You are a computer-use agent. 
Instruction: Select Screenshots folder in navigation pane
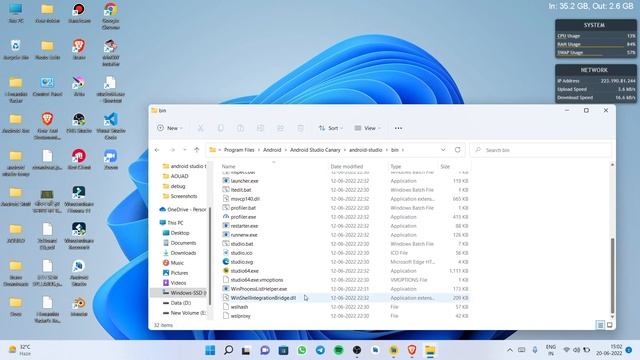[x=184, y=196]
